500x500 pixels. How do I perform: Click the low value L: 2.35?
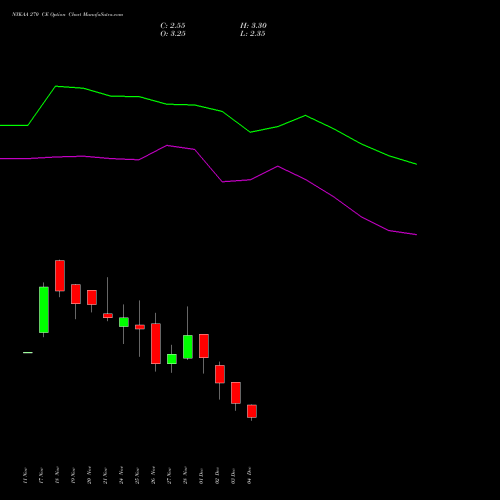point(253,34)
